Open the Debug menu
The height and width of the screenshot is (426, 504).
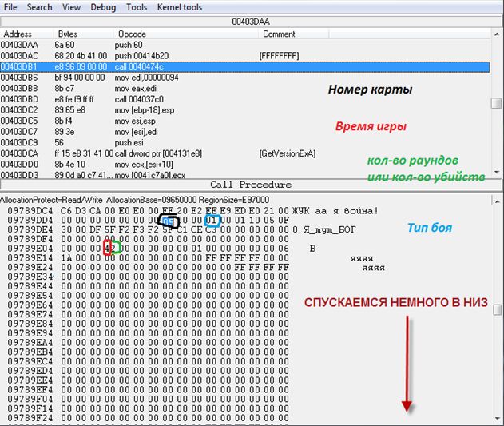103,7
